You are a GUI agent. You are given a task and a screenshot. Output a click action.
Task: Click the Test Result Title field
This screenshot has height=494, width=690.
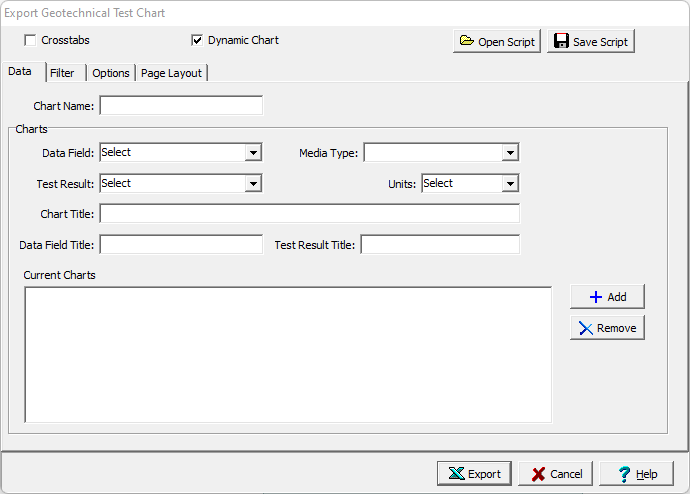[440, 245]
